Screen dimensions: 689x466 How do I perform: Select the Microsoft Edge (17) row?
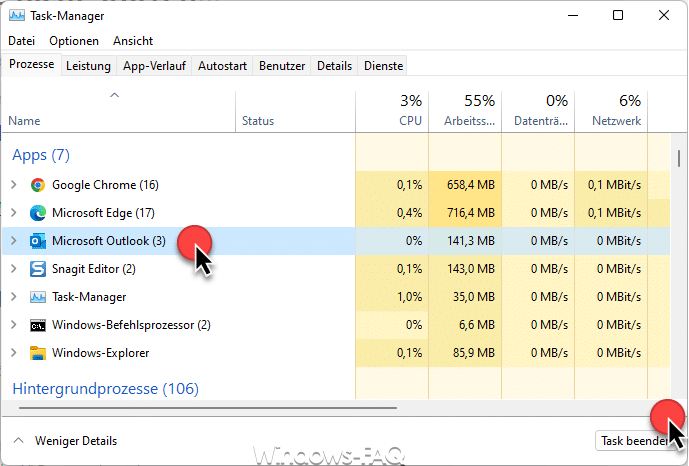click(x=336, y=213)
